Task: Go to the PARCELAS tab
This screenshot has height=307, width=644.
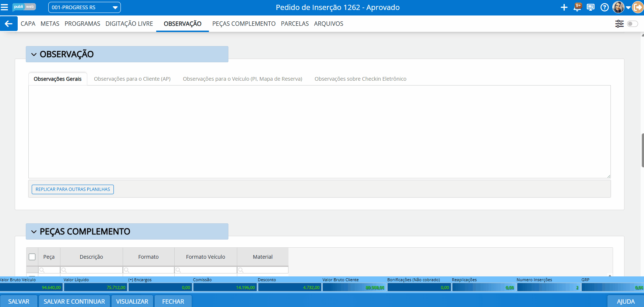Action: 295,24
